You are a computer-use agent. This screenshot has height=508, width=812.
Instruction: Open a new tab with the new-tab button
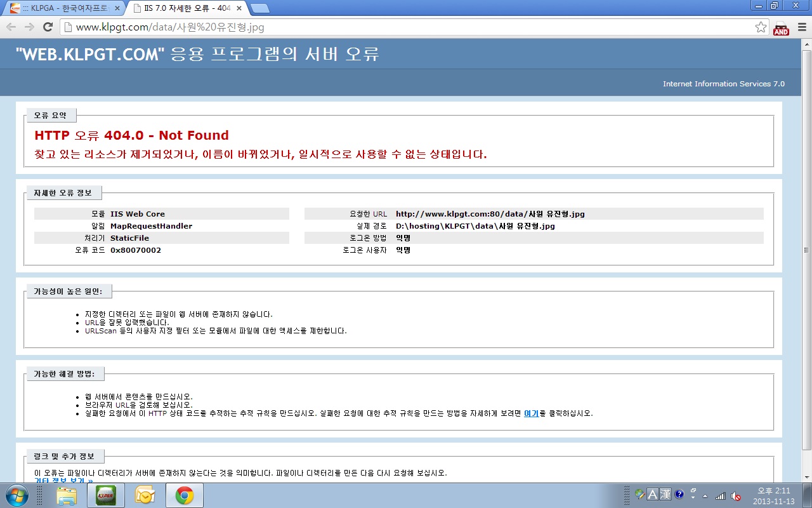click(259, 8)
